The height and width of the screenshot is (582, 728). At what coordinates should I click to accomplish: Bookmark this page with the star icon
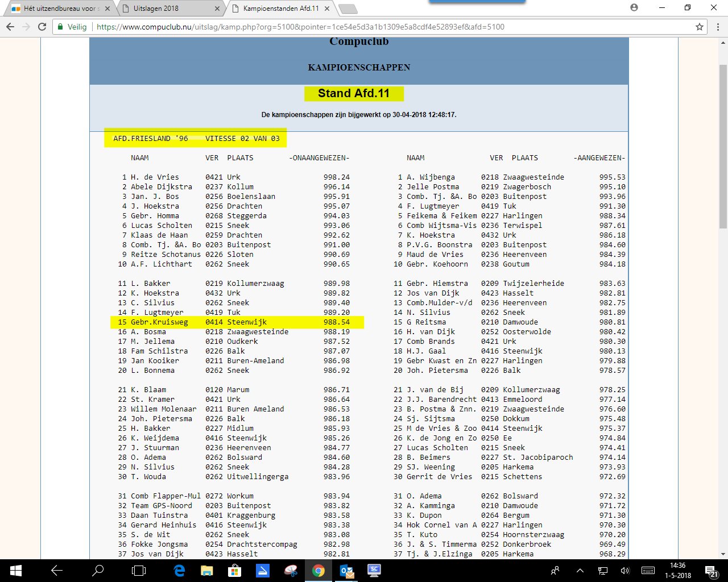click(700, 27)
